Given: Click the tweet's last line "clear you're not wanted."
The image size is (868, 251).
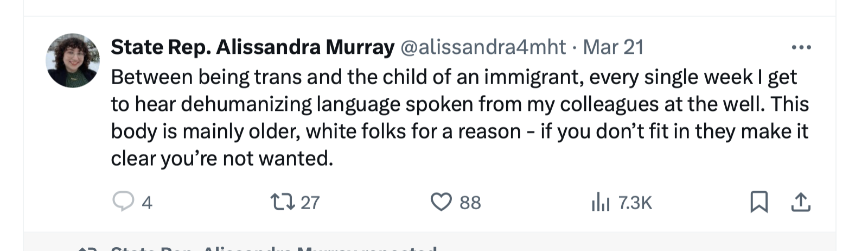Looking at the screenshot, I should (x=221, y=159).
